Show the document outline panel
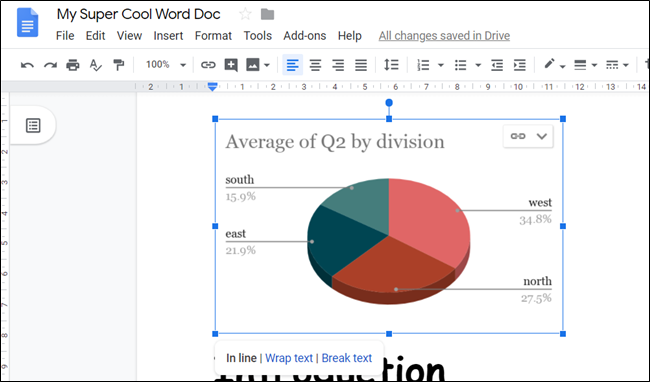The height and width of the screenshot is (382, 650). [x=33, y=125]
